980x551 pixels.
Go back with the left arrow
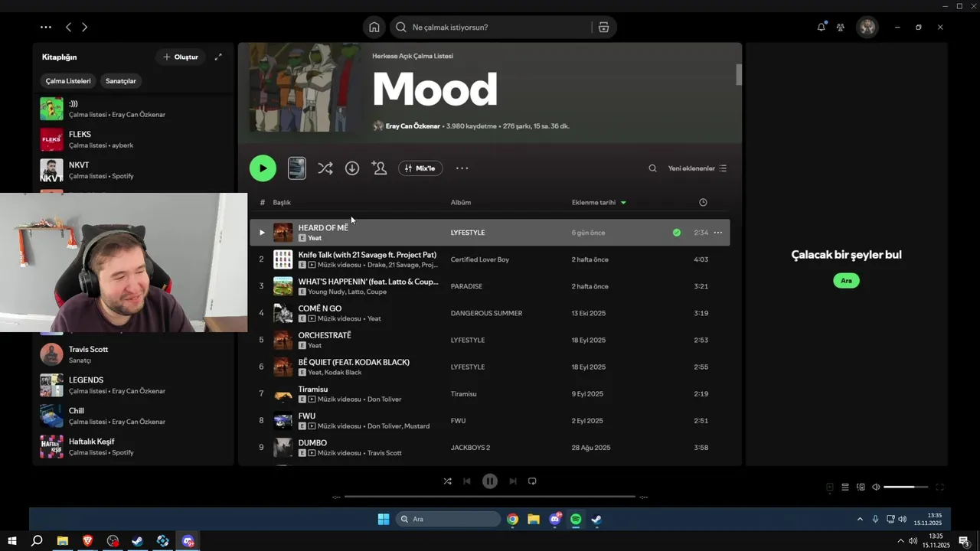(x=68, y=27)
